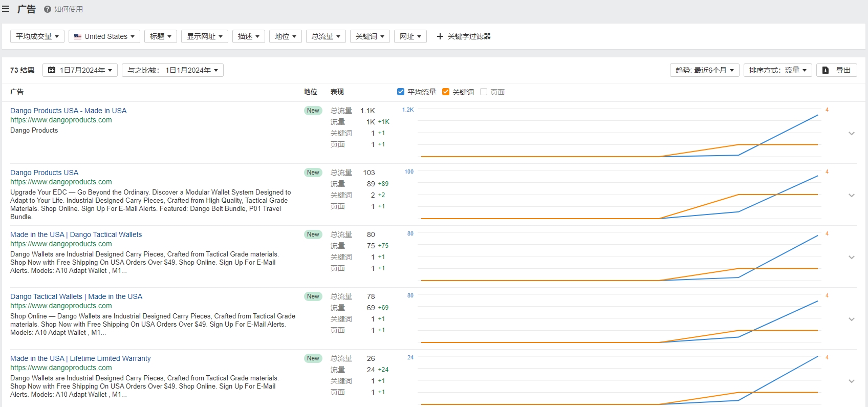The width and height of the screenshot is (868, 407).
Task: Open the hamburger menu icon
Action: coord(6,9)
